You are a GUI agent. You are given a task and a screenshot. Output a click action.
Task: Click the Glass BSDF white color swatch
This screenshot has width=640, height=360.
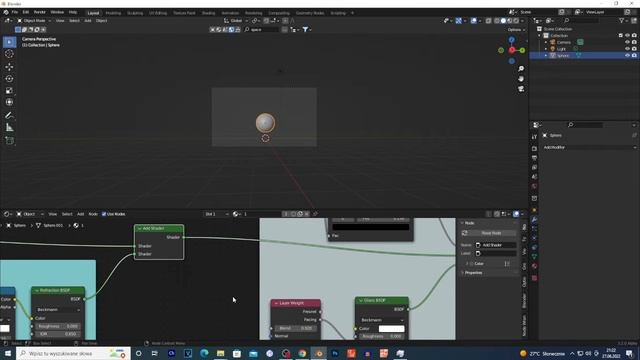coord(391,329)
